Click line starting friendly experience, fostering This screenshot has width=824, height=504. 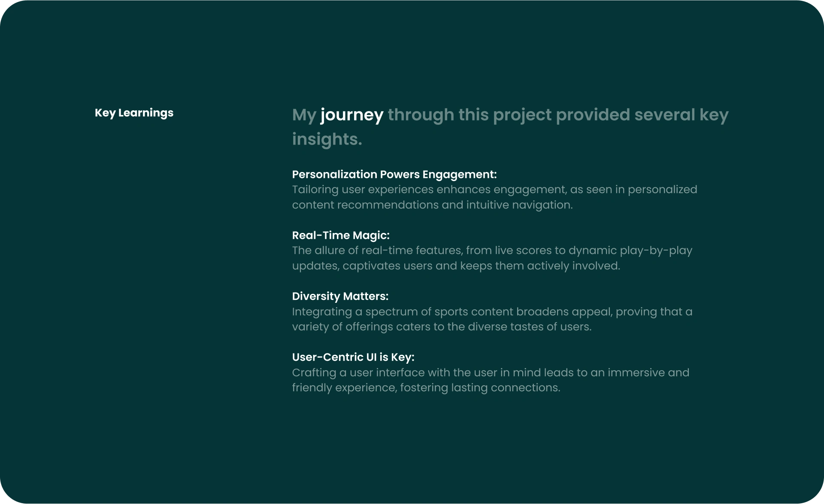click(x=426, y=388)
